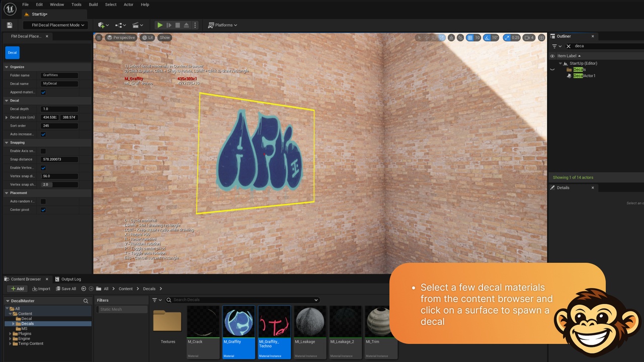This screenshot has width=644, height=362.
Task: Click Import in the Content Browser
Action: [x=41, y=289]
